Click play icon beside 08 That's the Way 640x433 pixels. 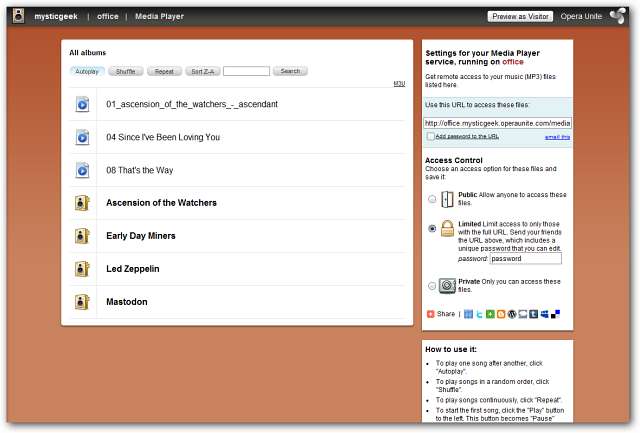[82, 170]
